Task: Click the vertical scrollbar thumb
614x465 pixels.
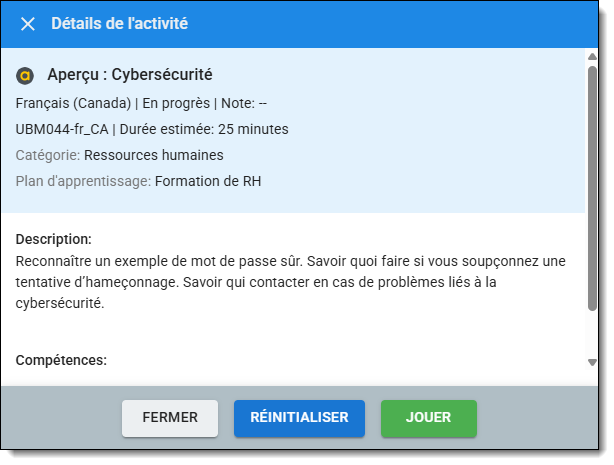Action: click(x=592, y=180)
